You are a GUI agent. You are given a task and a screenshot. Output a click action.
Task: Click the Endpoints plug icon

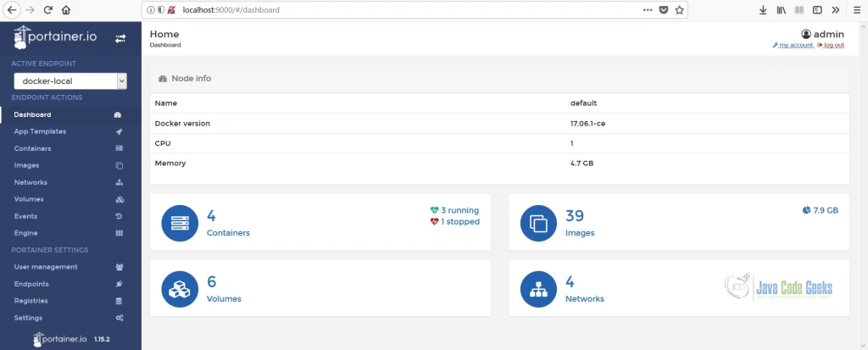click(x=119, y=284)
